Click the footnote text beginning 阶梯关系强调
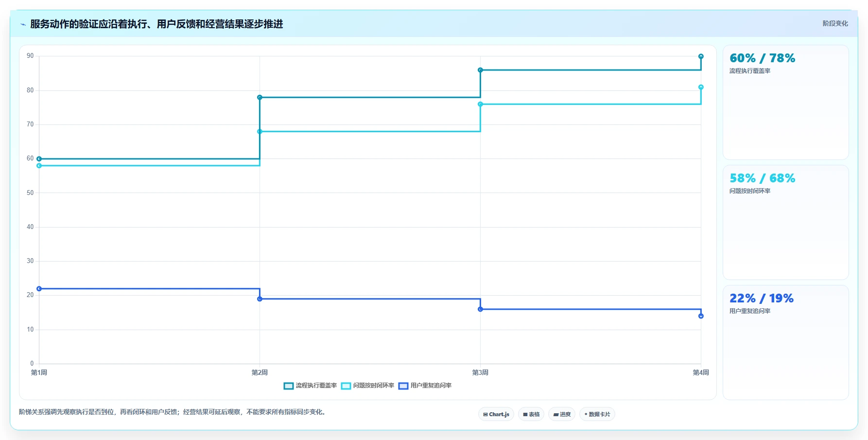The height and width of the screenshot is (440, 868). [x=174, y=412]
